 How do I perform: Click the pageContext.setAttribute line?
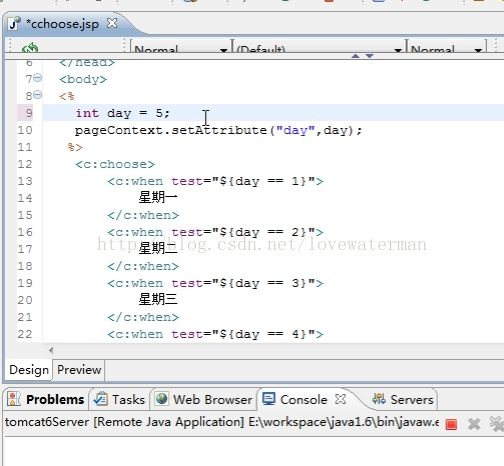(x=218, y=130)
